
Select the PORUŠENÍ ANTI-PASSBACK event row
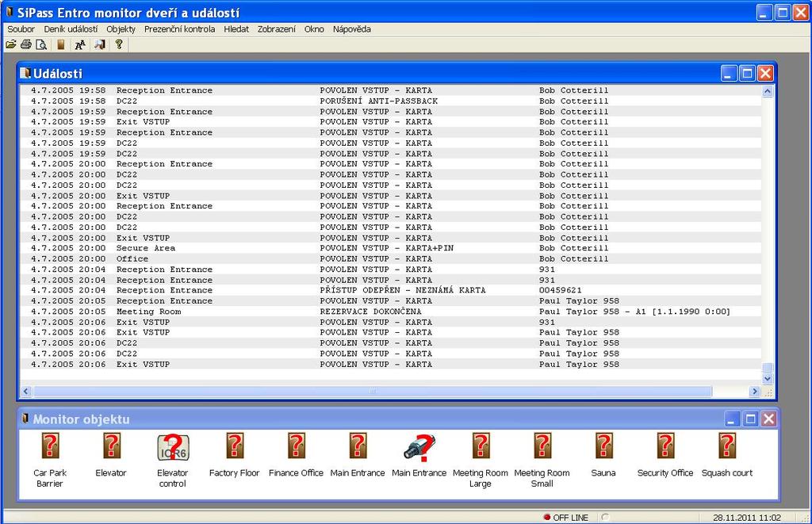point(391,101)
